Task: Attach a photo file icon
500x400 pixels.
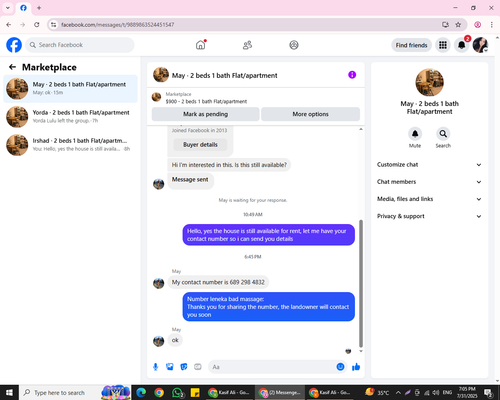Action: [170, 367]
